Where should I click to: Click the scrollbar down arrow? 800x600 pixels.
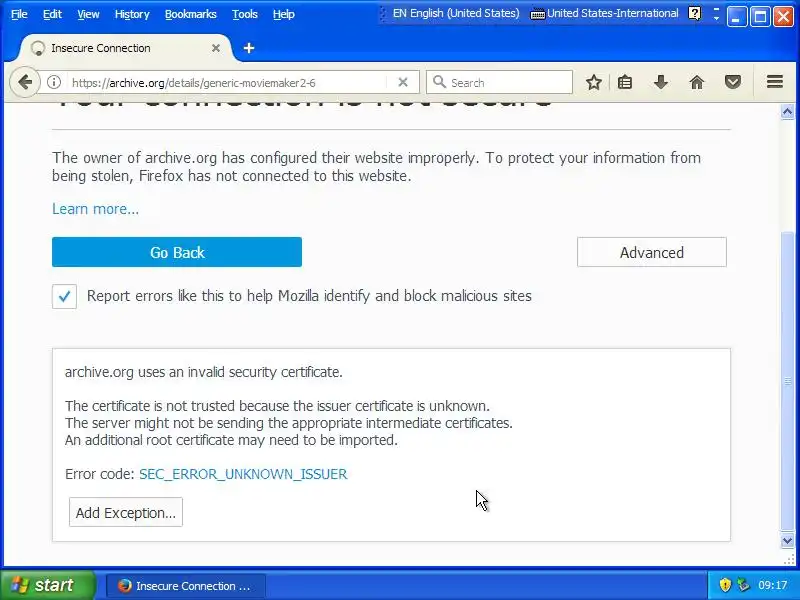[x=787, y=541]
